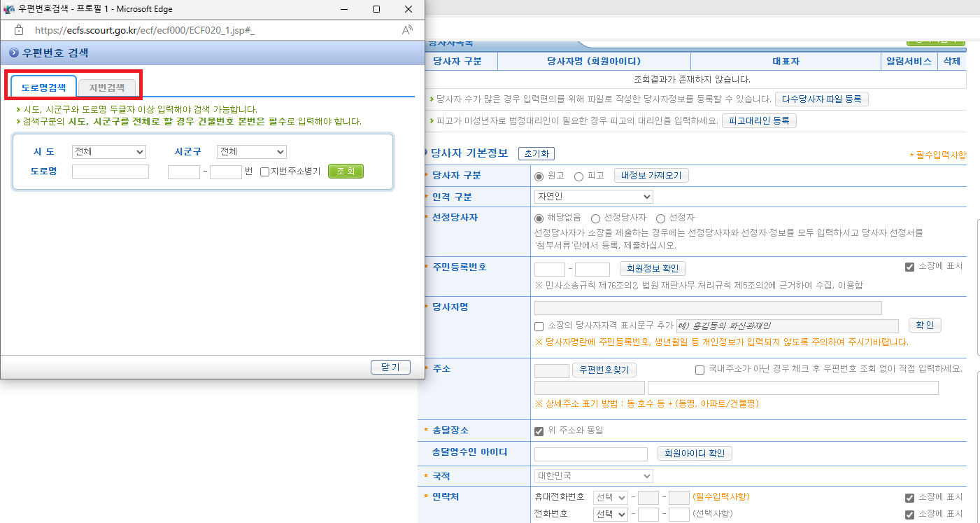
Task: Click the Edge profile icon in popup title bar
Action: (9, 9)
